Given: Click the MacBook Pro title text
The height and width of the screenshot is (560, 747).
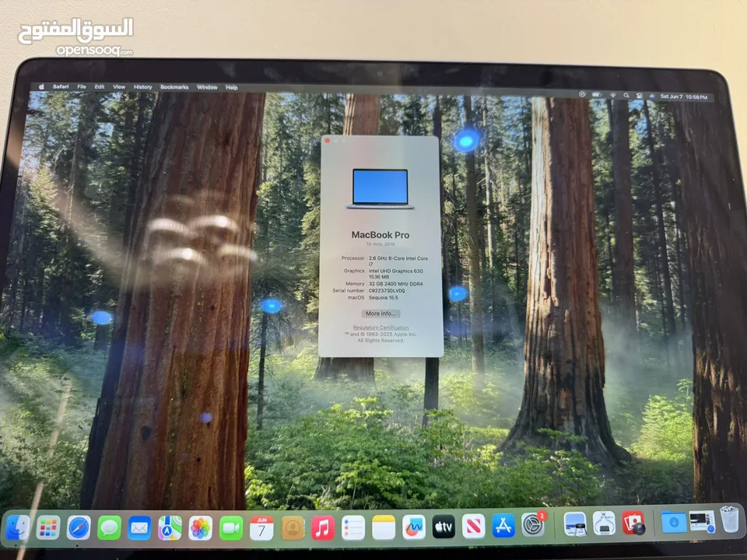Looking at the screenshot, I should click(381, 235).
